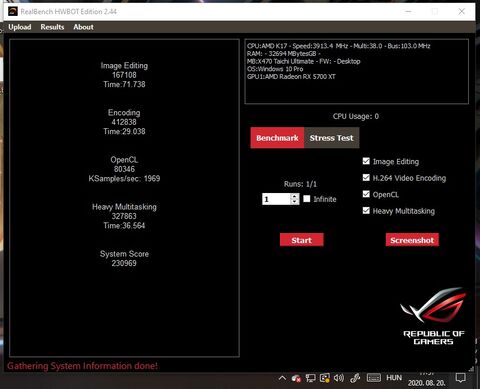480x389 pixels.
Task: Switch the HUN input language indicator
Action: (394, 378)
